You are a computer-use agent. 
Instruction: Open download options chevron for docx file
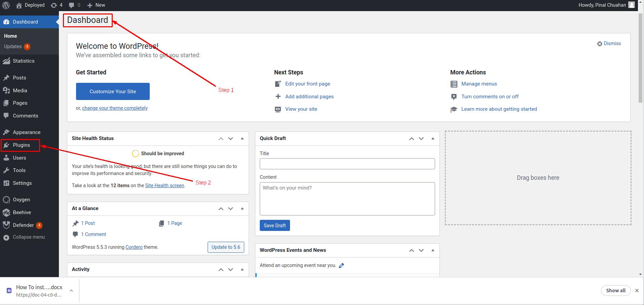click(x=71, y=291)
